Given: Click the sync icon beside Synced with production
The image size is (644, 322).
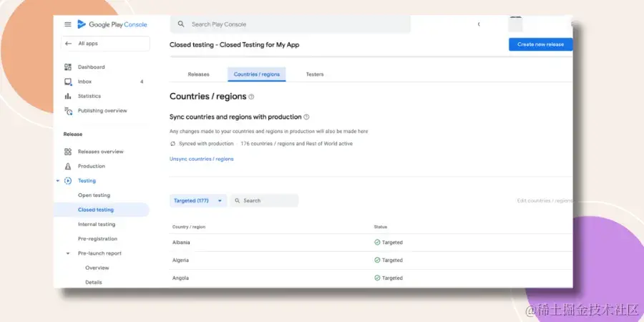Looking at the screenshot, I should pyautogui.click(x=173, y=144).
